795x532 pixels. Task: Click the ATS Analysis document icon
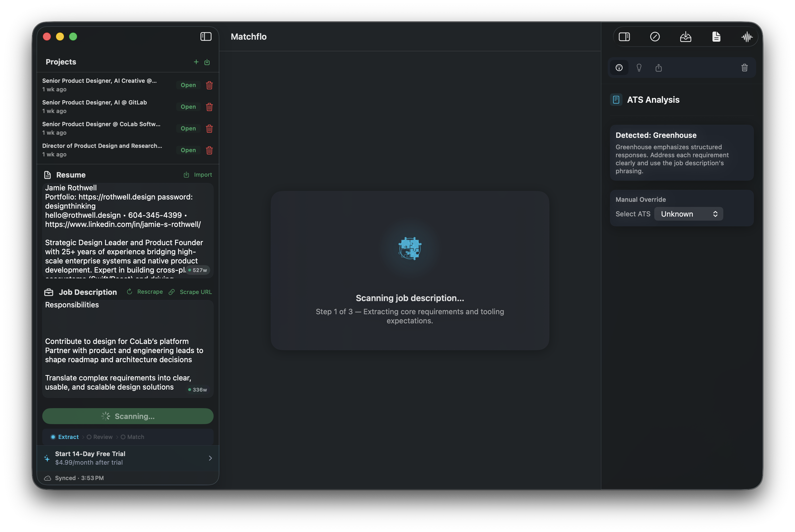[x=616, y=100]
